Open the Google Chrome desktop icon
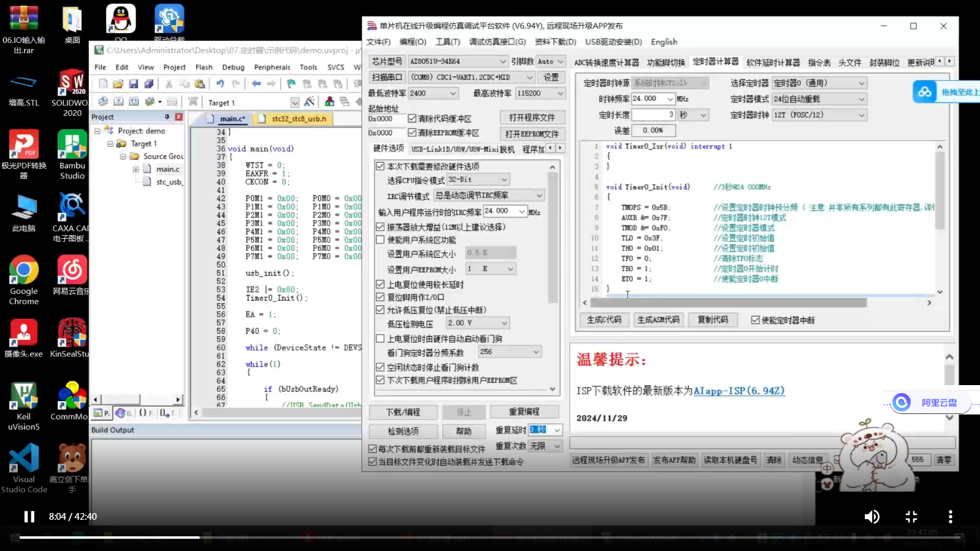980x551 pixels. [24, 280]
